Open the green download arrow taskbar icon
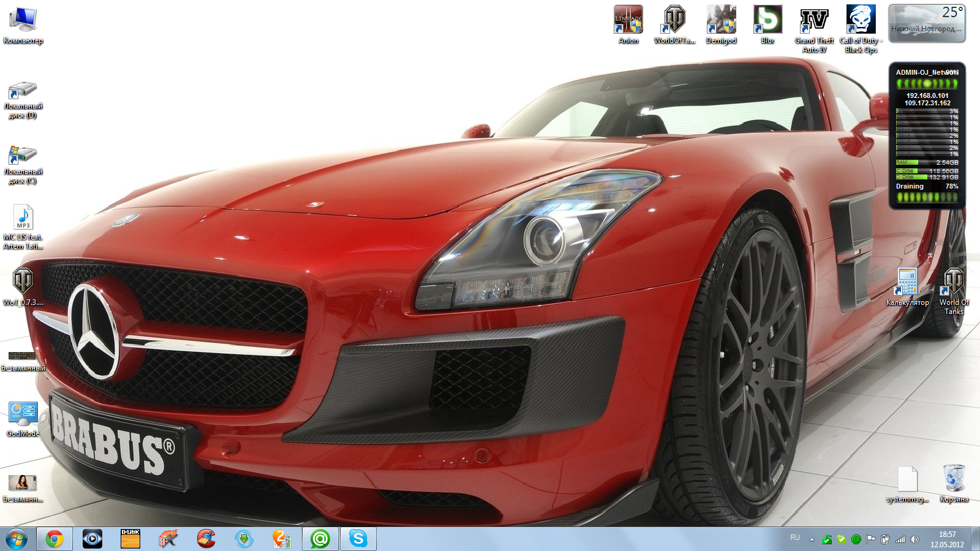The width and height of the screenshot is (980, 551). [244, 539]
